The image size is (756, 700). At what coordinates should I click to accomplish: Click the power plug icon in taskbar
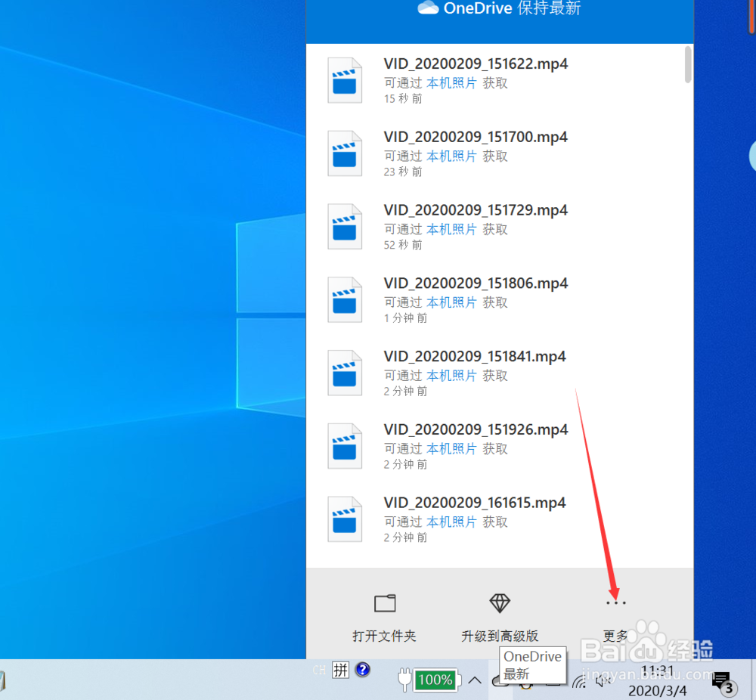click(404, 680)
